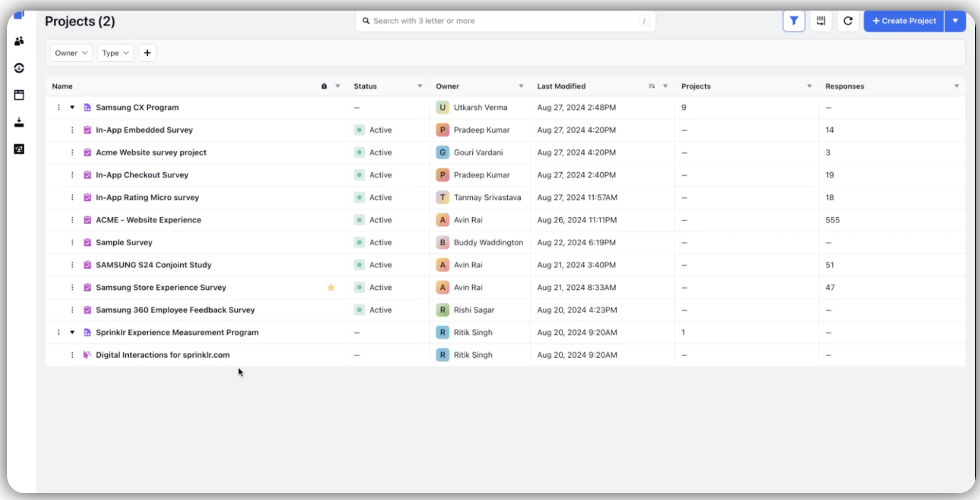Open options menu for SAMSUNG S24 Conjoint Study

coord(72,265)
